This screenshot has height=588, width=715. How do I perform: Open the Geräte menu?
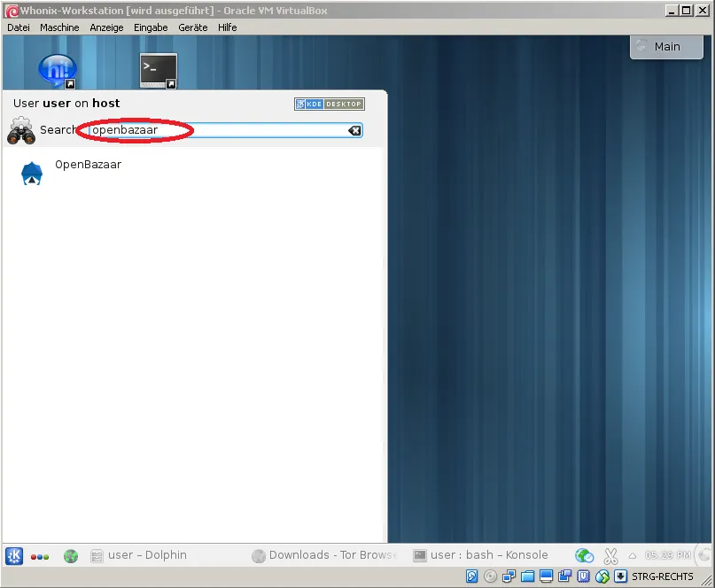(x=192, y=27)
